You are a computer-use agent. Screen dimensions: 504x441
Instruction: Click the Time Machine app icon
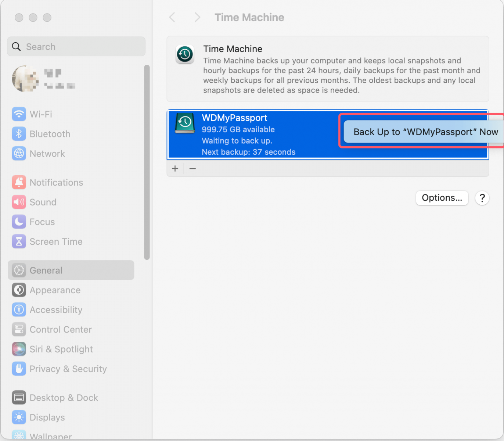pyautogui.click(x=185, y=54)
